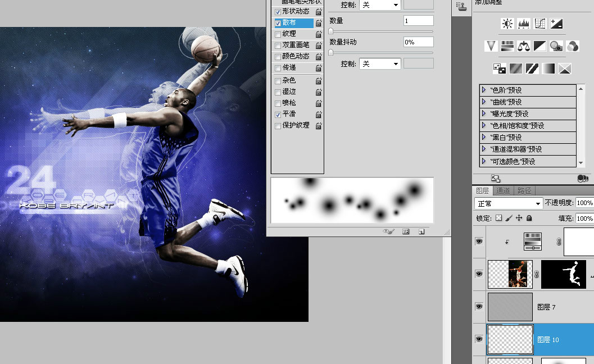Screen dimensions: 594x364
Task: Add a Color Balance adjustment (scales icon)
Action: [524, 46]
